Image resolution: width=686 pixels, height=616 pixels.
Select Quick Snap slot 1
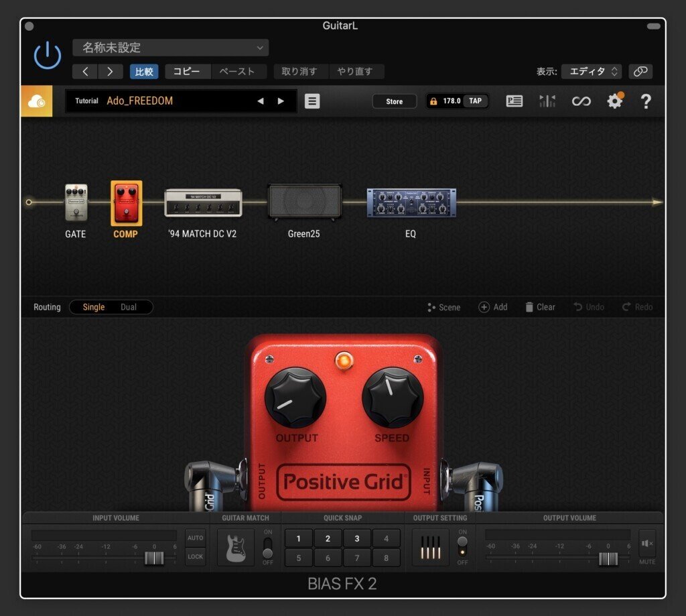coord(298,538)
